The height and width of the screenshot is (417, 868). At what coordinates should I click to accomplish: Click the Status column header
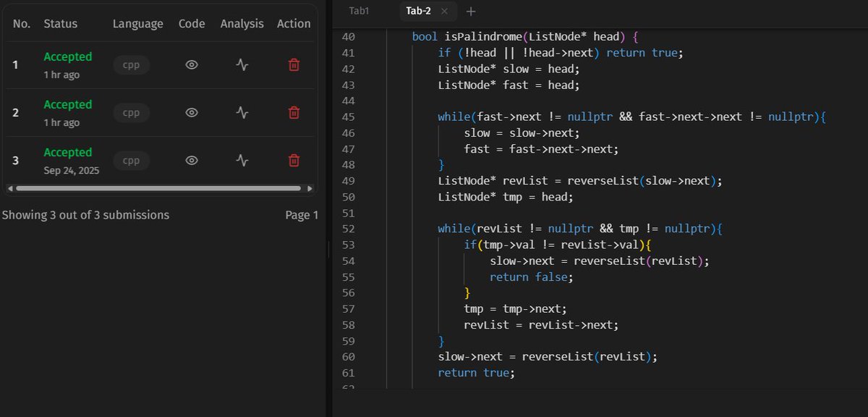pos(61,23)
